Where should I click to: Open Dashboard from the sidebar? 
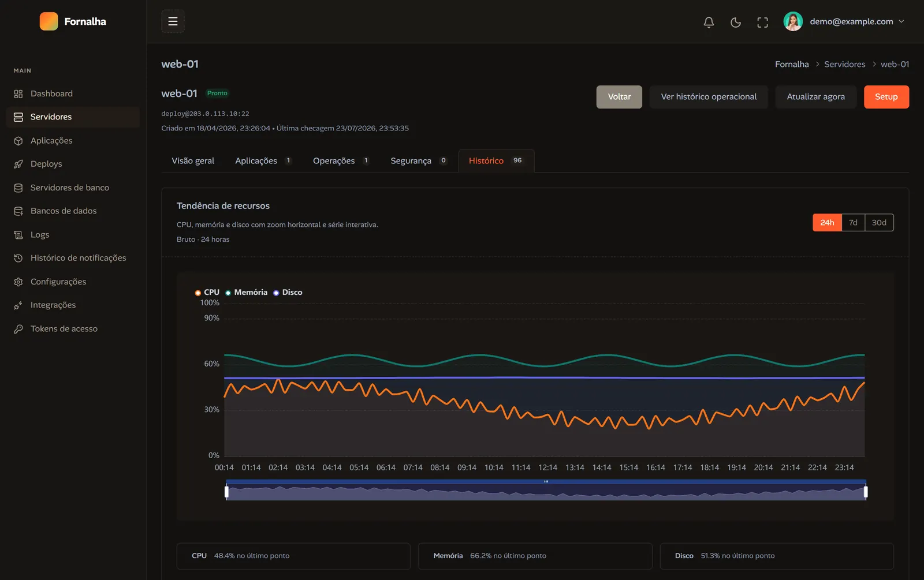pyautogui.click(x=73, y=93)
